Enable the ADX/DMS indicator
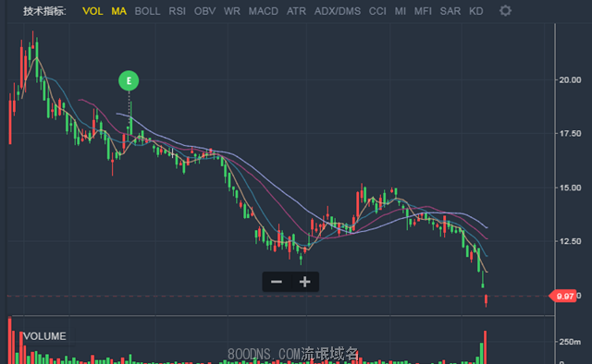The width and height of the screenshot is (592, 364). click(x=338, y=11)
